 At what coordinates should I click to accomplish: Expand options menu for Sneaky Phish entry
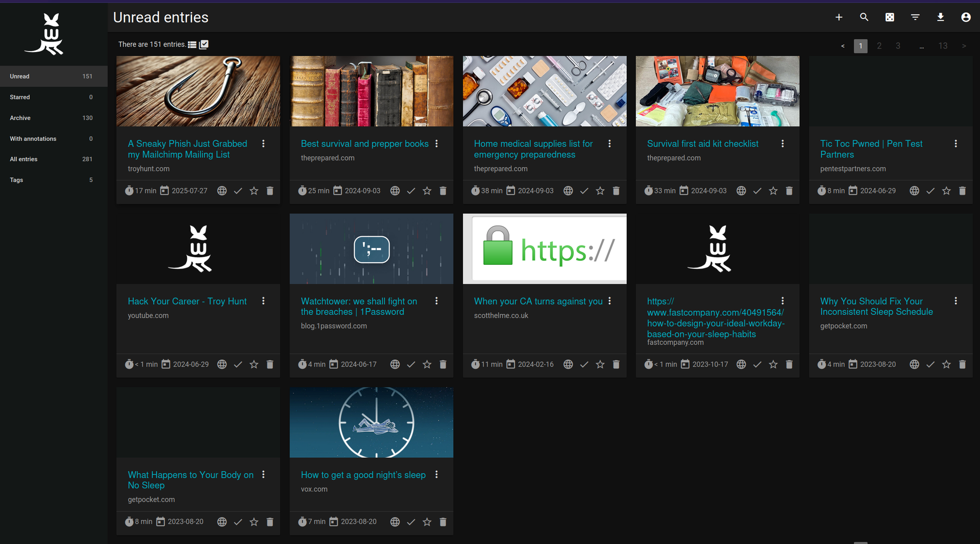click(x=263, y=144)
